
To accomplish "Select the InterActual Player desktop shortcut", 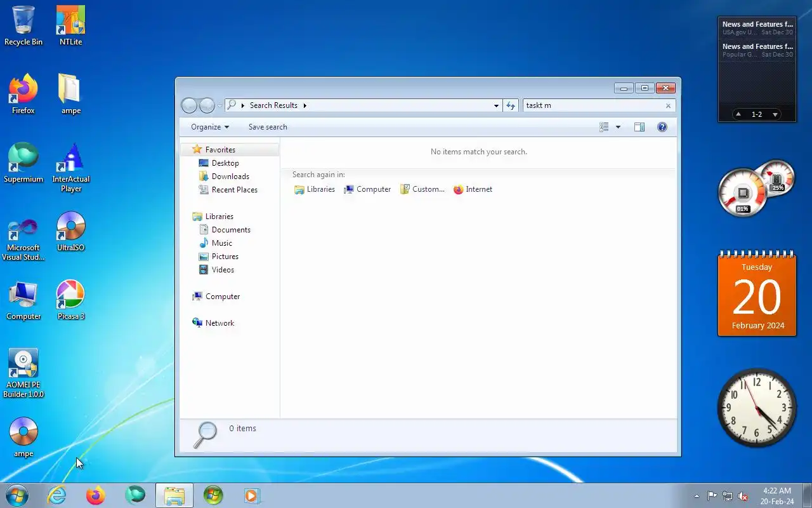I will pyautogui.click(x=70, y=168).
